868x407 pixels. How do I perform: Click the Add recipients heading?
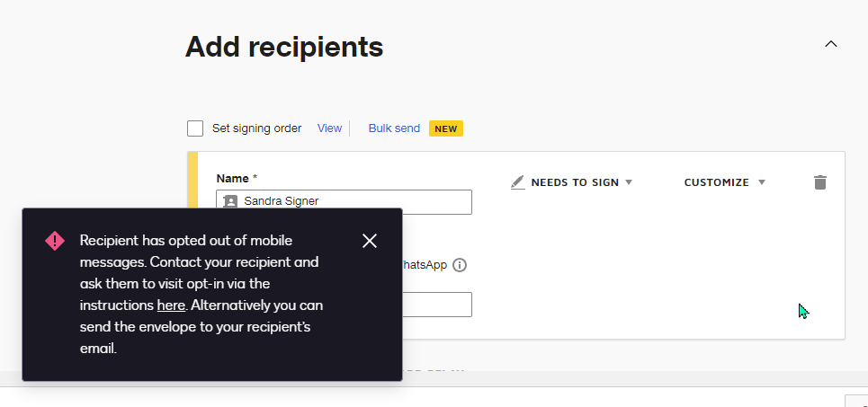pyautogui.click(x=284, y=47)
